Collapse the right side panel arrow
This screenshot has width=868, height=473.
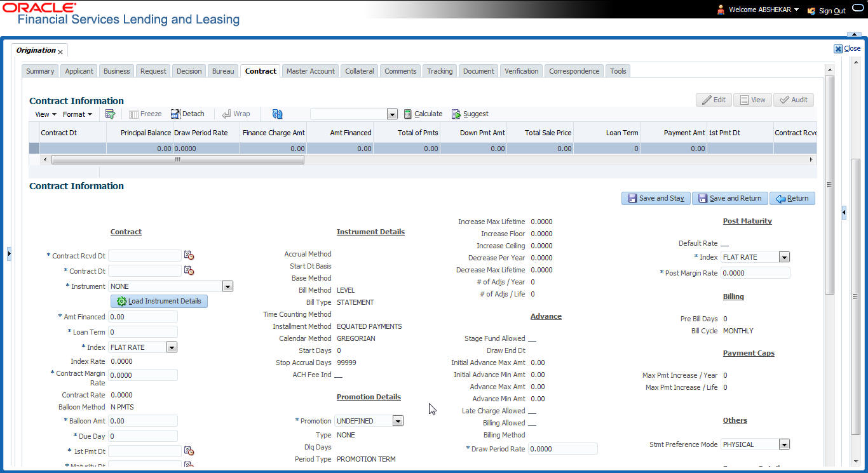844,213
